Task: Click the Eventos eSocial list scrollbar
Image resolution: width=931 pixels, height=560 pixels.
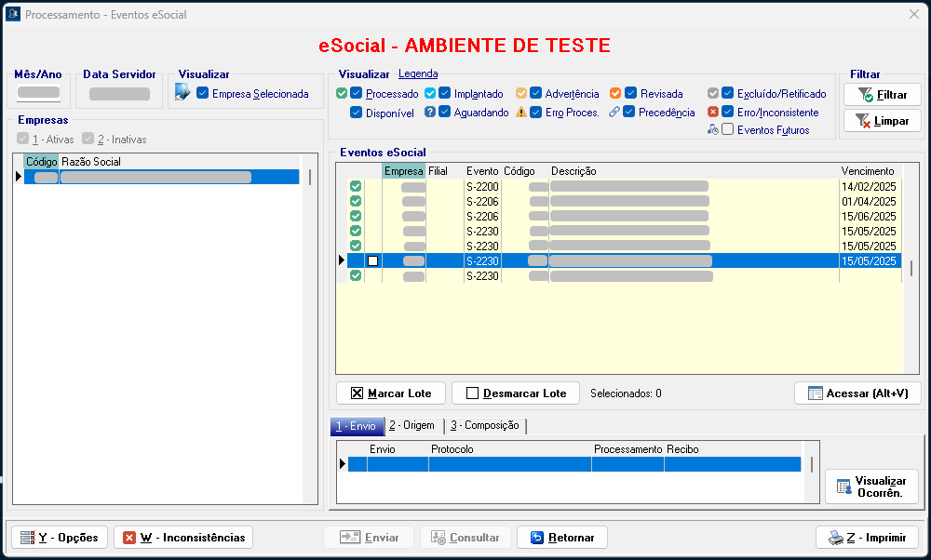Action: [x=911, y=270]
